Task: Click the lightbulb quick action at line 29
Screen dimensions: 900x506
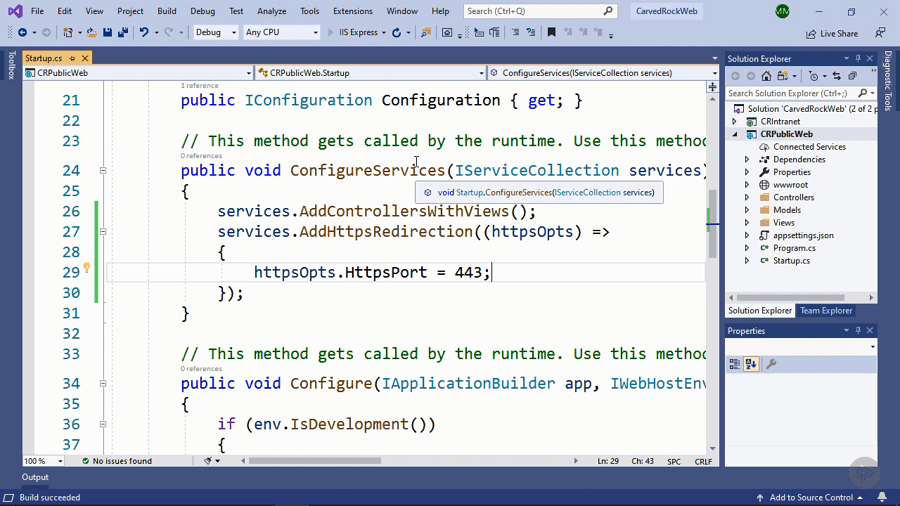Action: click(x=87, y=267)
